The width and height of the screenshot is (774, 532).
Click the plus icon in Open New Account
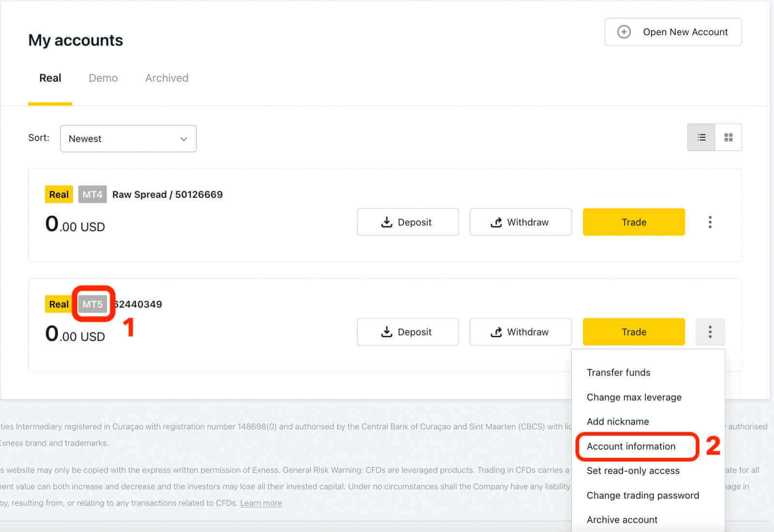pyautogui.click(x=624, y=31)
